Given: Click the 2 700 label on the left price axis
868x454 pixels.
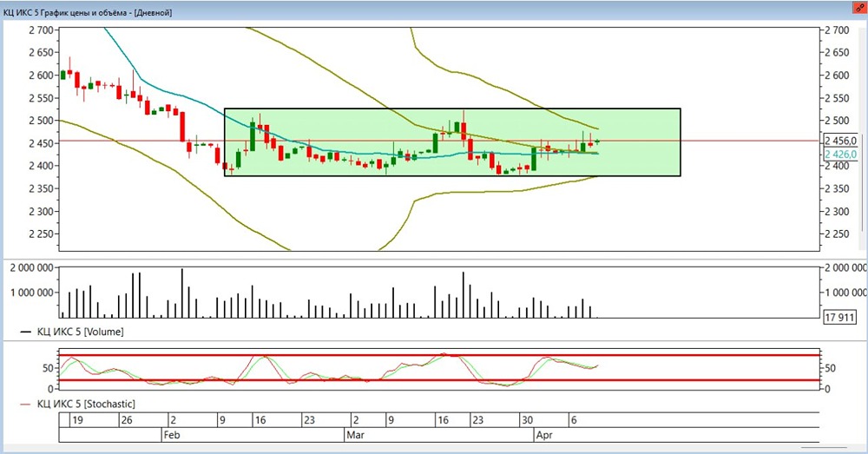Looking at the screenshot, I should [x=41, y=30].
